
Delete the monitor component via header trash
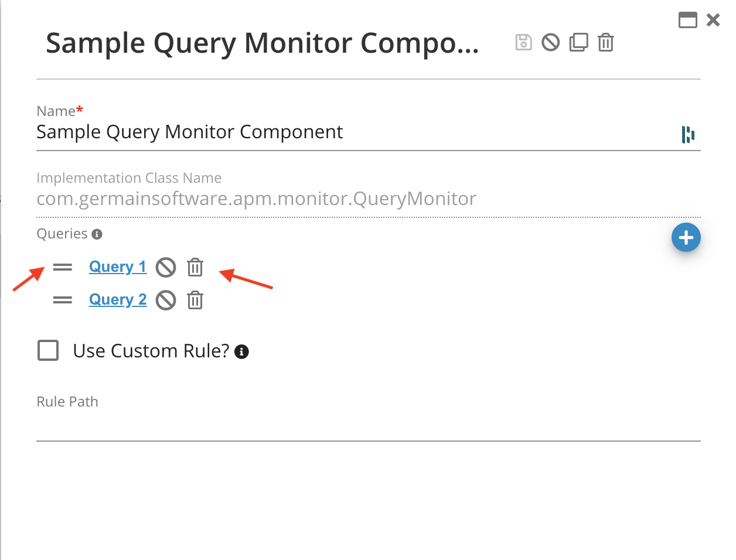coord(605,42)
